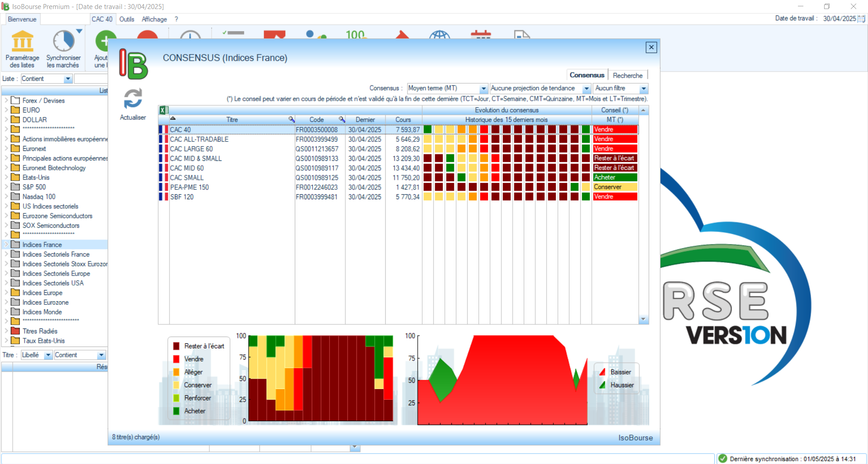Click the IsoBourse IB logo in dialog
Screen dimensions: 868x464
coord(133,64)
